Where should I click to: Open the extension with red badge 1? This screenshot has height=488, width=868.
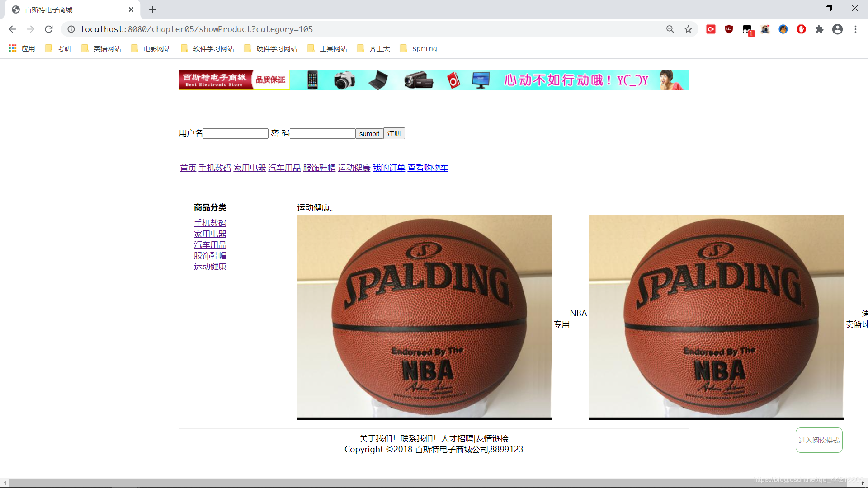747,30
